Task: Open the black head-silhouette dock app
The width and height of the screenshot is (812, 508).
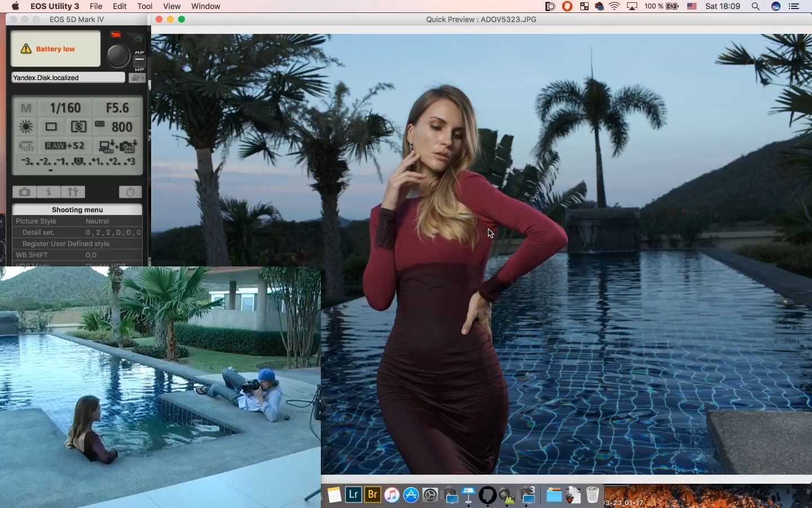Action: (x=488, y=495)
